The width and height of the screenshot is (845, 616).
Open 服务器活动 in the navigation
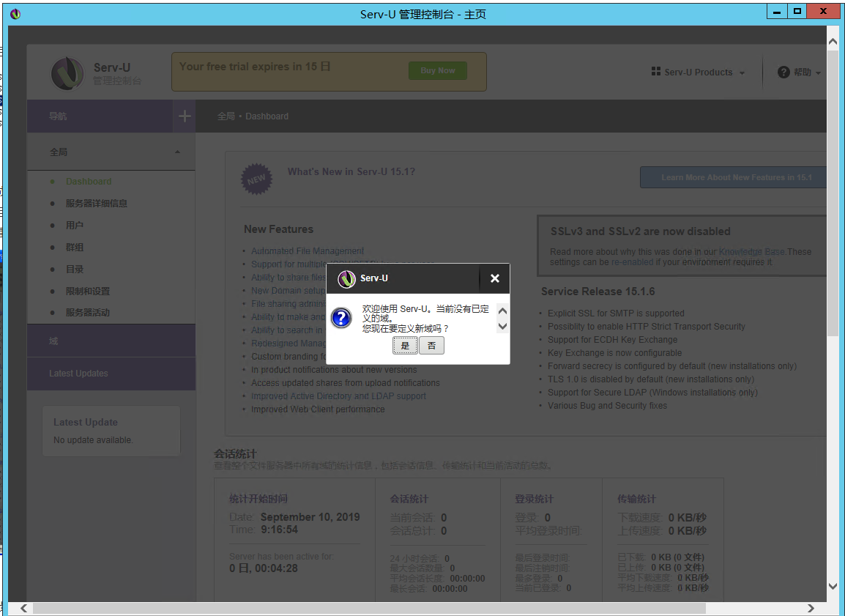click(88, 313)
